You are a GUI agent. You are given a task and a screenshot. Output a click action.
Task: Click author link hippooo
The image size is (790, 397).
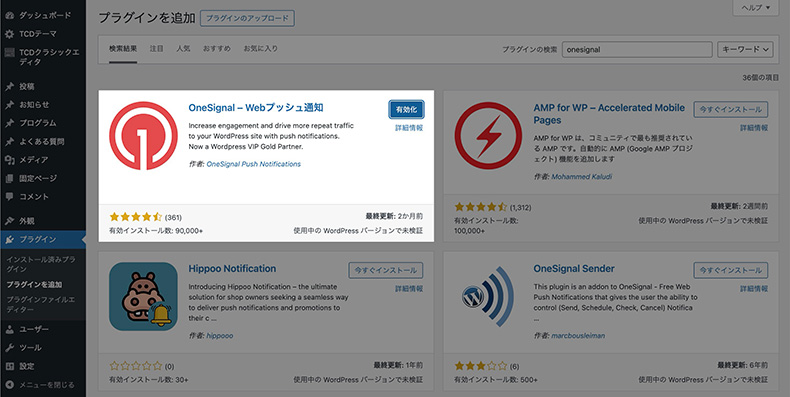click(220, 336)
